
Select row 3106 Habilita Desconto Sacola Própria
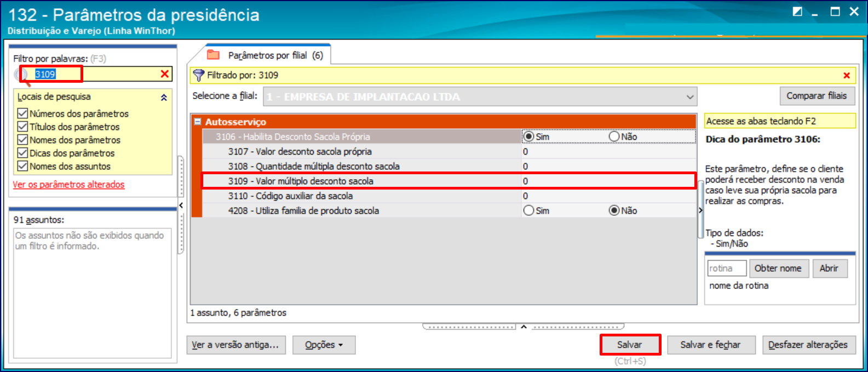point(449,137)
